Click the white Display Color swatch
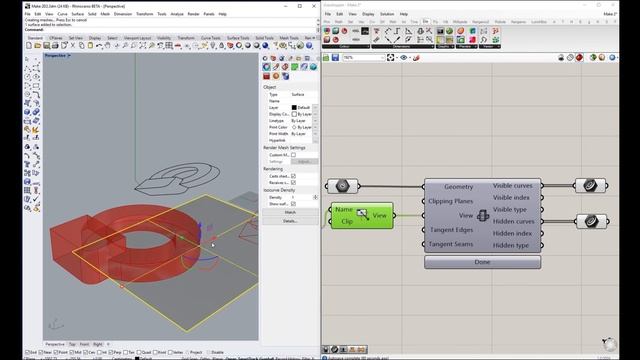This screenshot has width=640, height=360. tap(294, 114)
